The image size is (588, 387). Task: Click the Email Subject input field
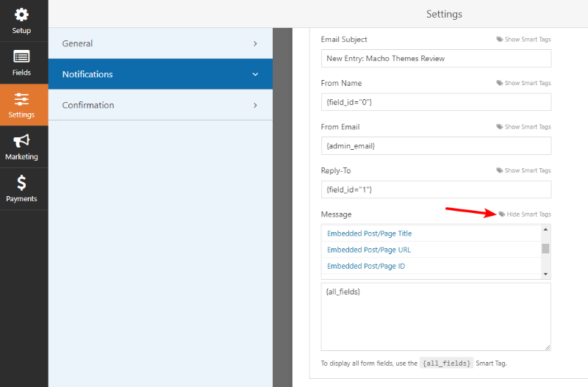[436, 59]
